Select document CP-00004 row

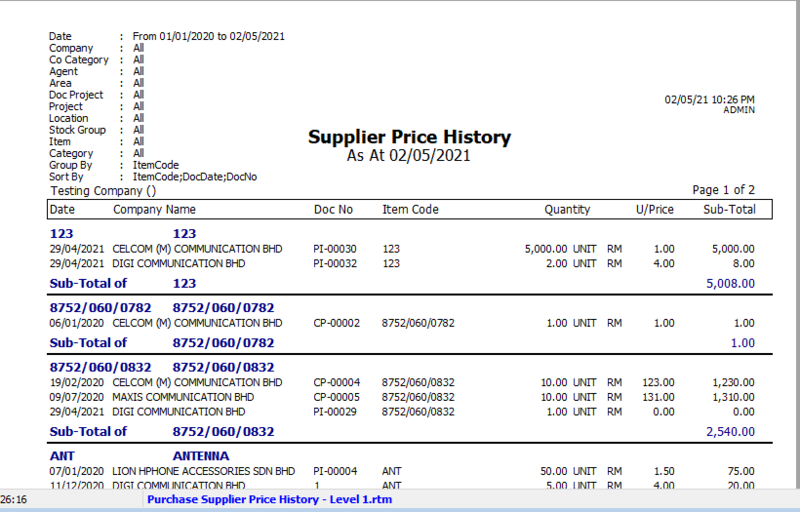coord(335,383)
